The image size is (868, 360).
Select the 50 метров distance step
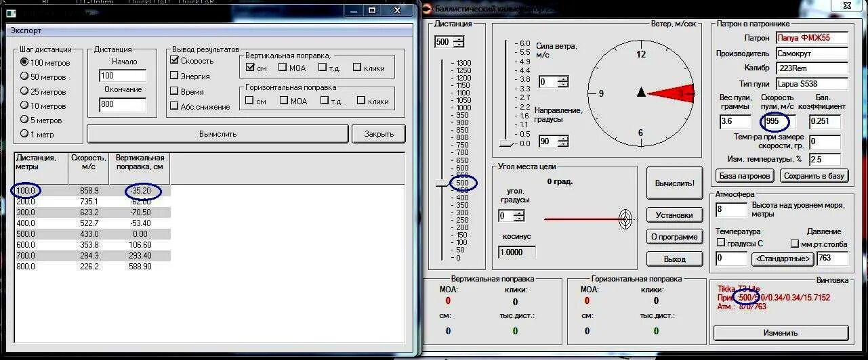[43, 77]
